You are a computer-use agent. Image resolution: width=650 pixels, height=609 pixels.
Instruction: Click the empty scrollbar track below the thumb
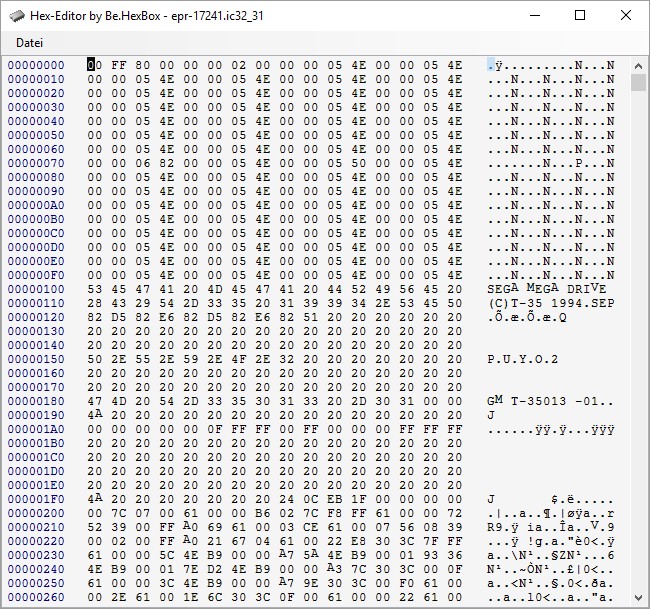(639, 350)
